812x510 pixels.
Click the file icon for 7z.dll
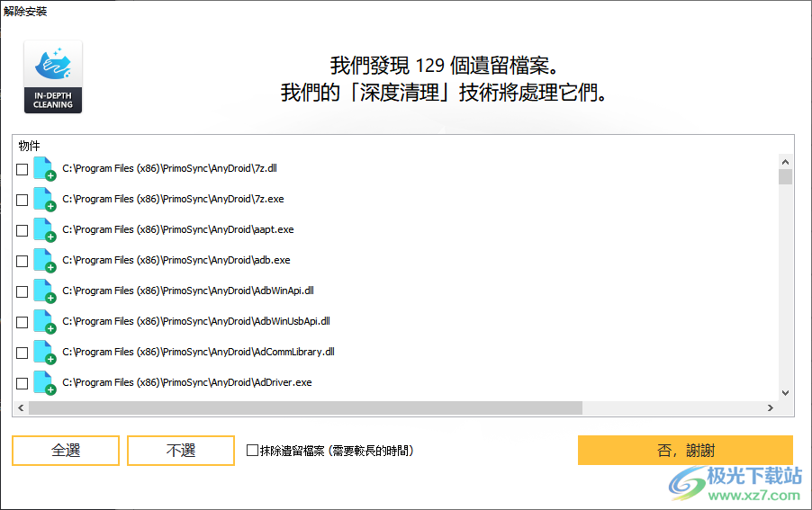click(x=44, y=168)
